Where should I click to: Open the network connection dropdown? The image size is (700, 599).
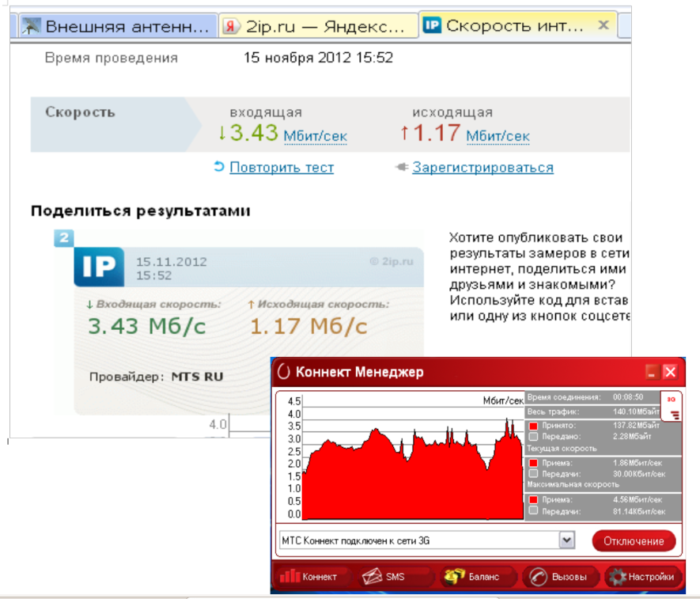click(x=567, y=540)
